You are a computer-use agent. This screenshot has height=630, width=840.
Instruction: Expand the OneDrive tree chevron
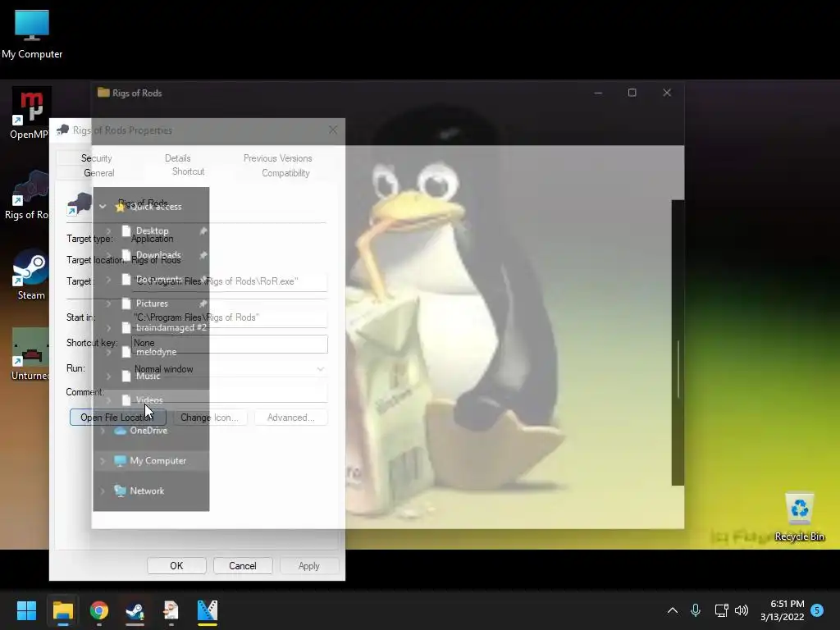point(103,431)
